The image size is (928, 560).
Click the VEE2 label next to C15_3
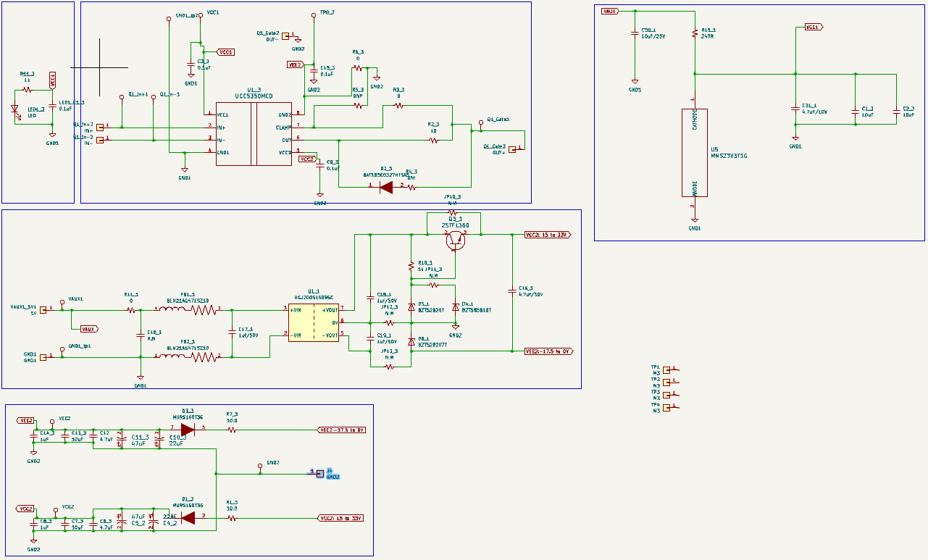[x=295, y=64]
